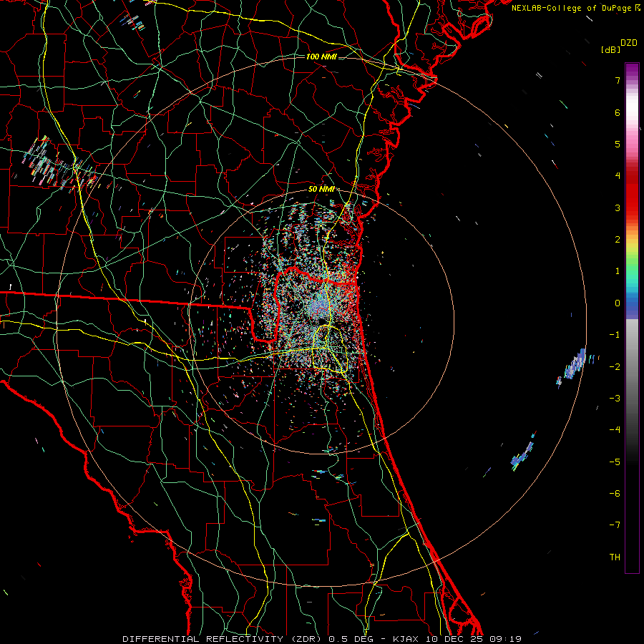This screenshot has height=644, width=644.
Task: Click the 1 dB label on color scale
Action: [x=618, y=271]
